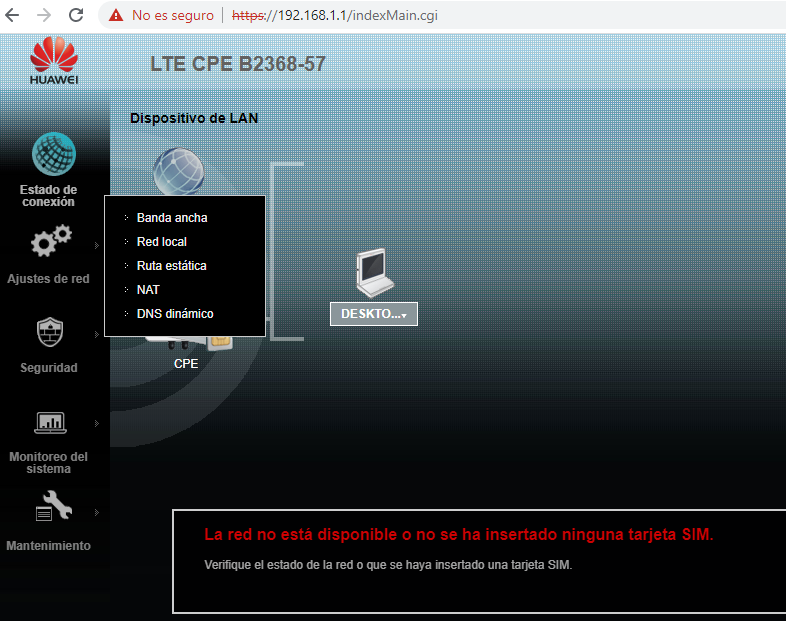
Task: Click the red SIM not inserted warning
Action: (x=459, y=535)
